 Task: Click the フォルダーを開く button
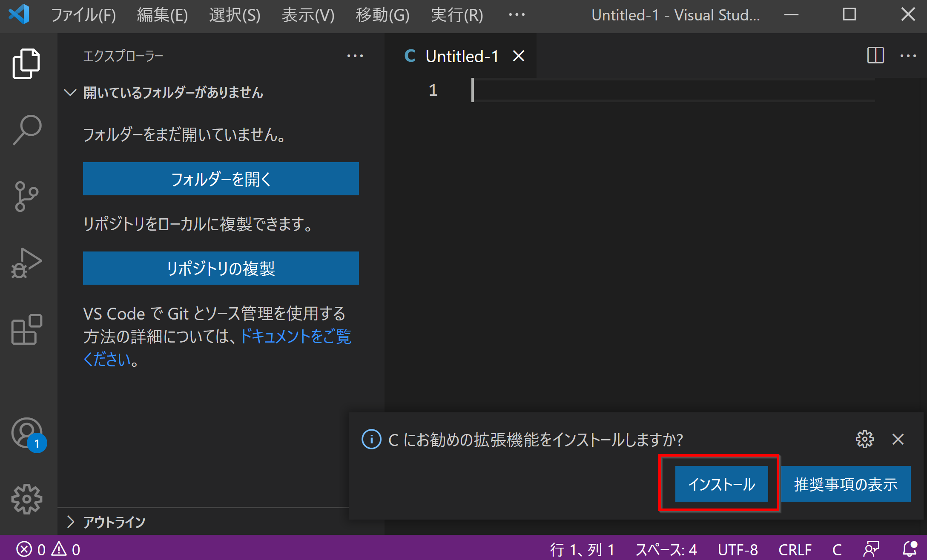click(x=221, y=179)
